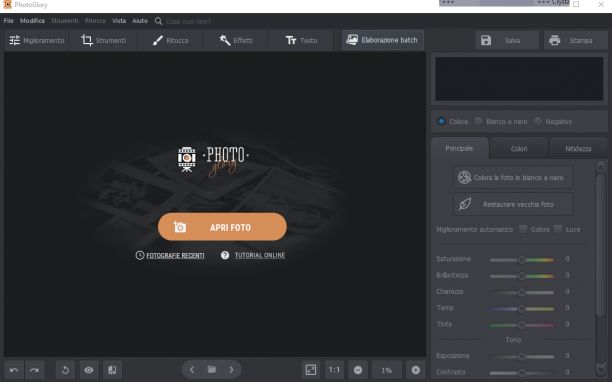
Task: Click the Temp slider handle
Action: point(521,309)
